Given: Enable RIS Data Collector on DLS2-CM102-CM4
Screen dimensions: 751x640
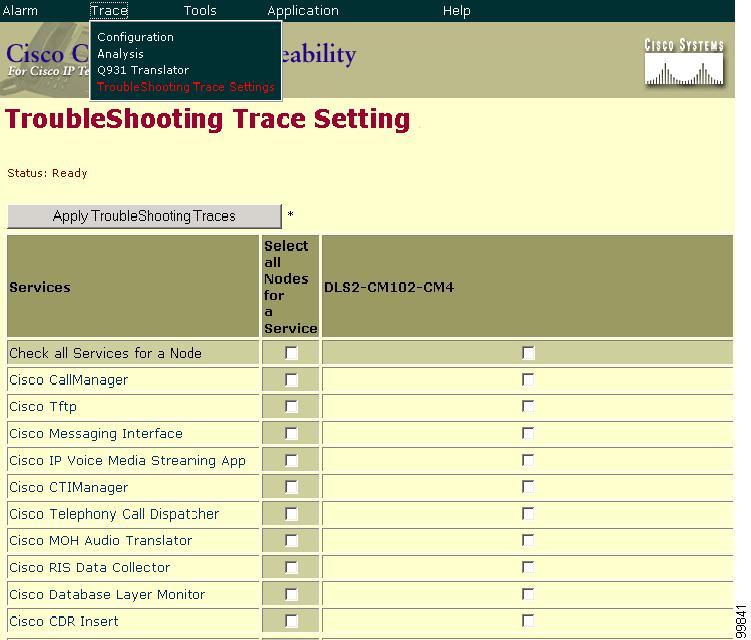Looking at the screenshot, I should 528,567.
